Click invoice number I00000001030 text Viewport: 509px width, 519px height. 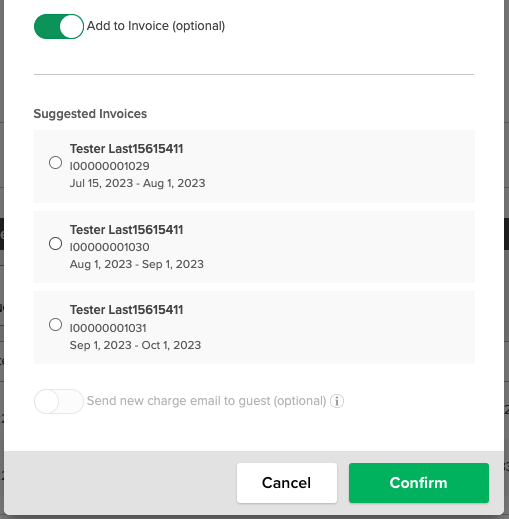coord(109,247)
